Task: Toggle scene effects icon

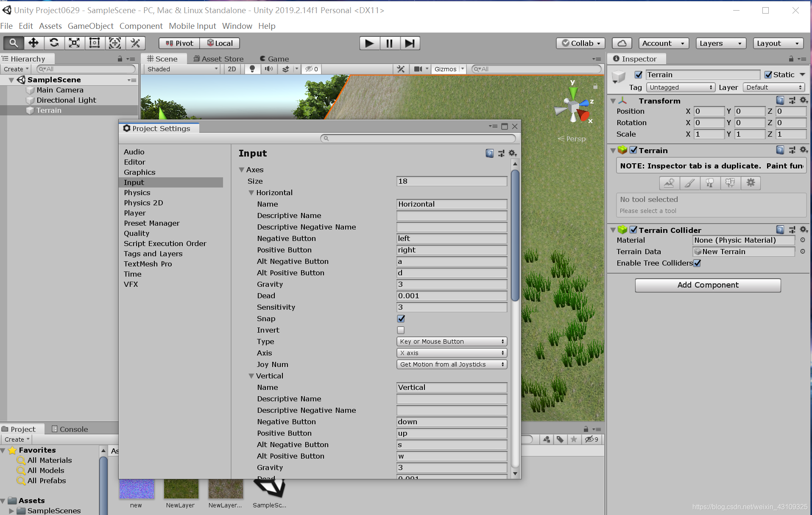Action: click(x=286, y=69)
